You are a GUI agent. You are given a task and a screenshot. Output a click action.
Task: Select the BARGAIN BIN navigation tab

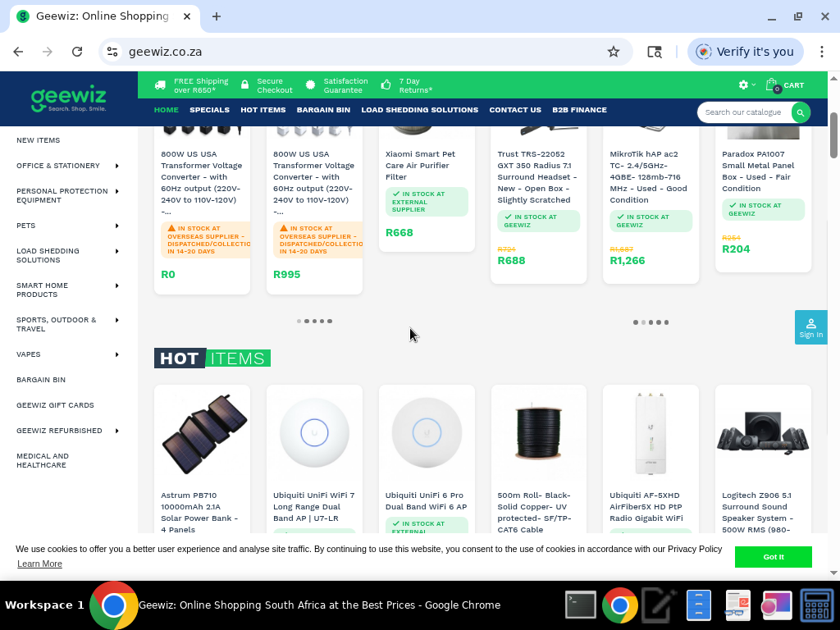tap(323, 109)
